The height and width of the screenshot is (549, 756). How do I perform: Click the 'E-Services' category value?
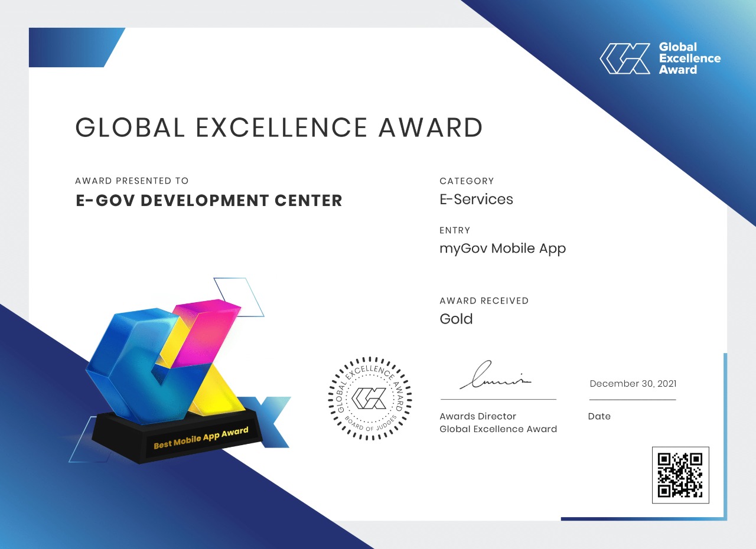pyautogui.click(x=476, y=200)
